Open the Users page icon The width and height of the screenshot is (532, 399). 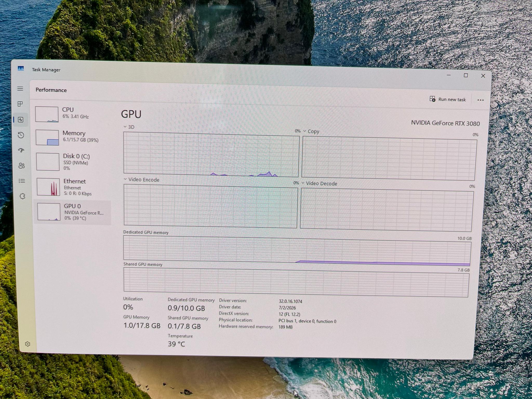pyautogui.click(x=22, y=165)
